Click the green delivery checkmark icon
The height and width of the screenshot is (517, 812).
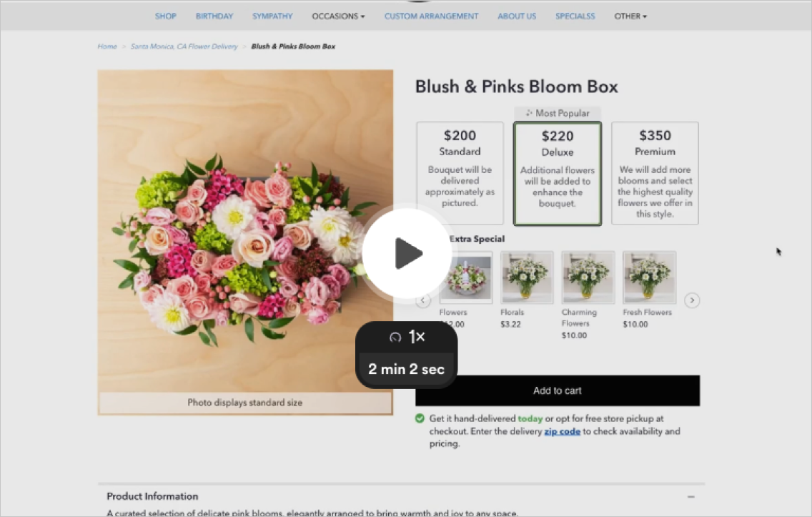tap(420, 418)
